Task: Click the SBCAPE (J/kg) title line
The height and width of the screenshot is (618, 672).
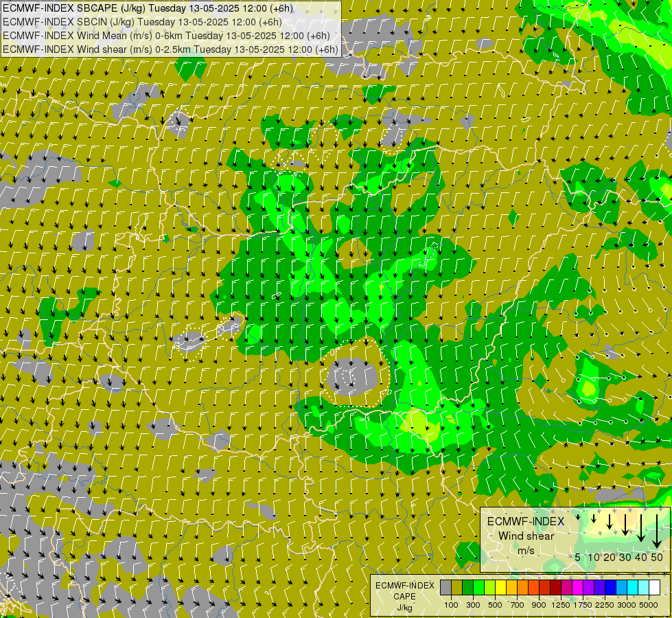Action: pyautogui.click(x=148, y=8)
